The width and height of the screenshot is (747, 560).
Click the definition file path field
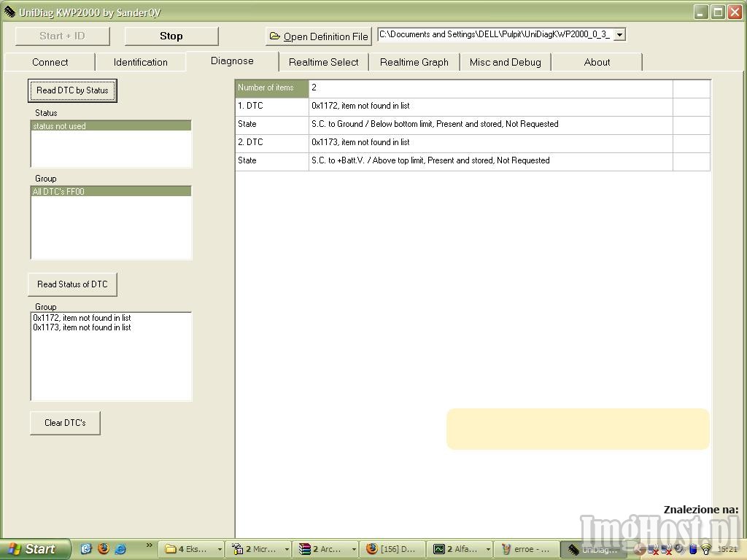coord(495,35)
